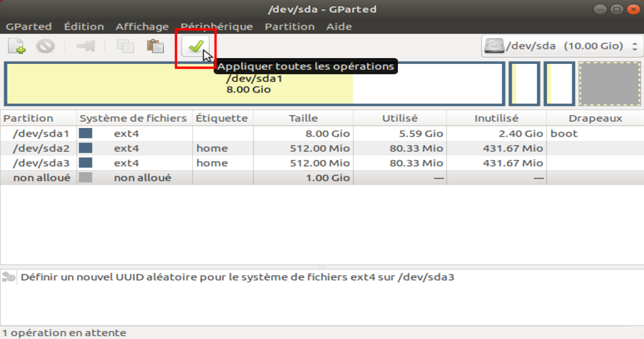
Task: Click the new partition toolbar icon
Action: [17, 46]
